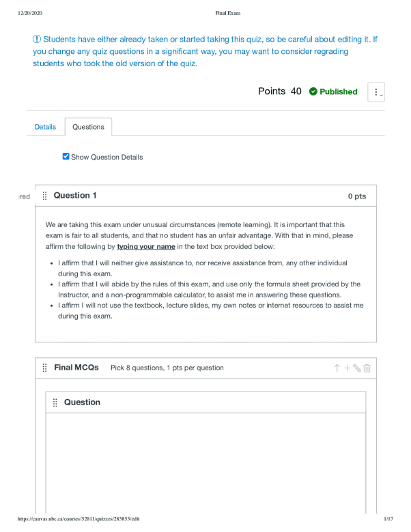Grab the Question 1 drag handle
Image resolution: width=411 pixels, height=532 pixels.
44,196
